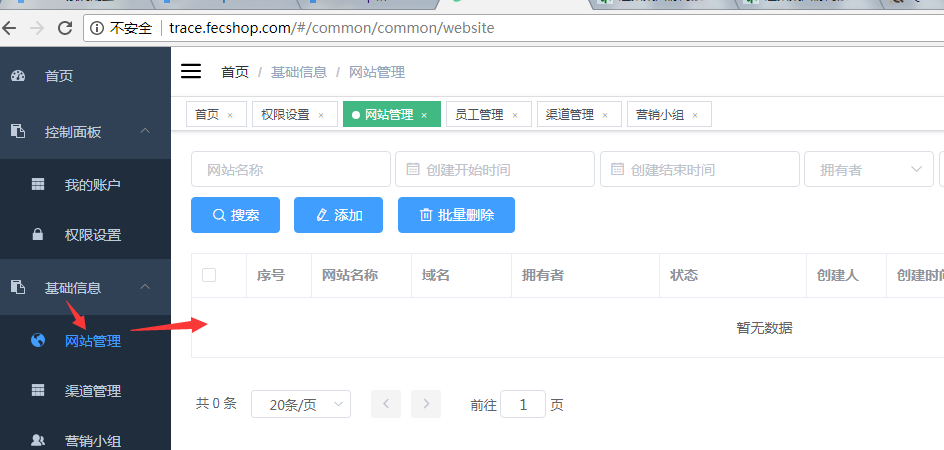The height and width of the screenshot is (450, 944).
Task: Tick the select-all checkbox in table header
Action: tap(209, 275)
